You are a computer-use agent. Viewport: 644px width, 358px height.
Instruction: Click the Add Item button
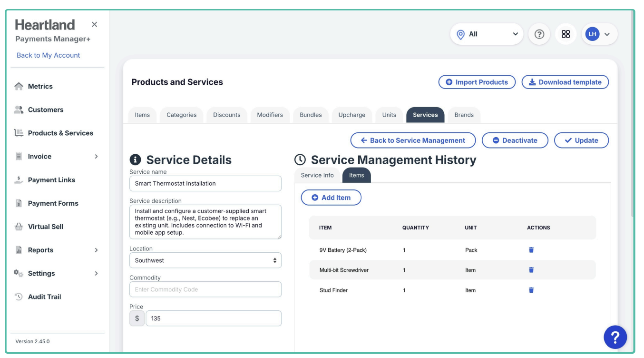tap(331, 198)
